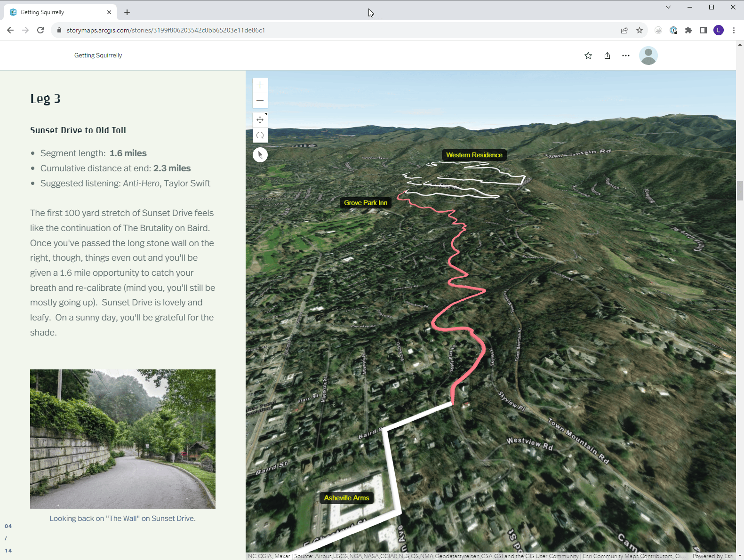View the site information lock icon
This screenshot has width=744, height=560.
tap(59, 30)
